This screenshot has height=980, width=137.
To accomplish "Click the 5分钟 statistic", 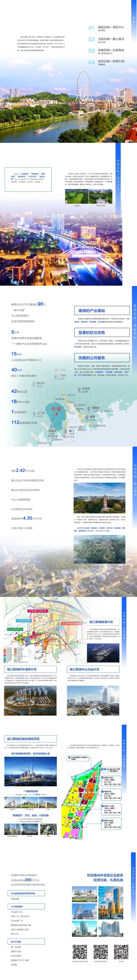I will click(15, 332).
